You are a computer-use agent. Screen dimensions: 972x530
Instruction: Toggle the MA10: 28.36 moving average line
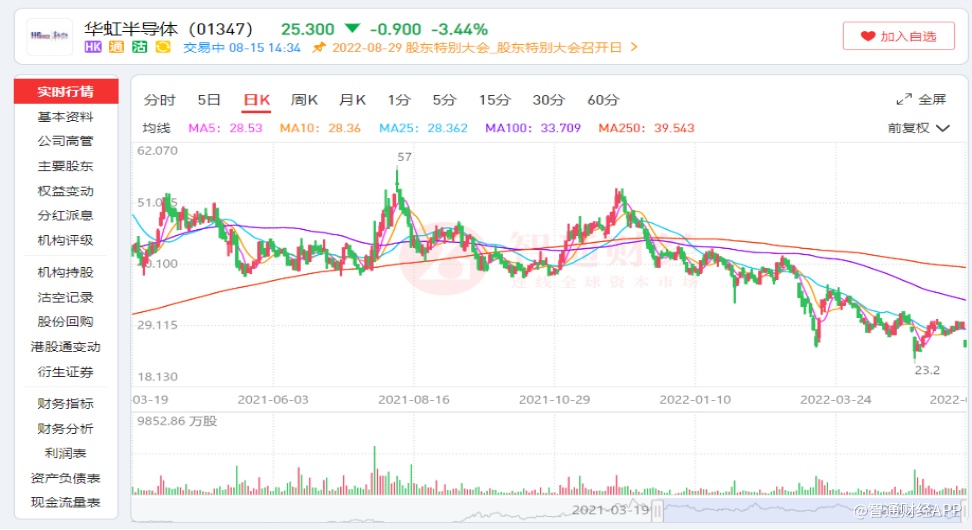pos(320,128)
